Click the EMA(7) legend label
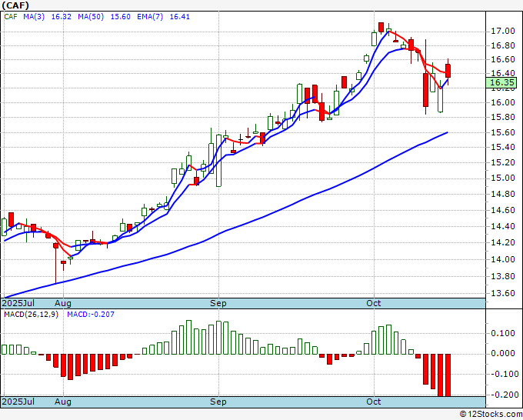 [150, 17]
